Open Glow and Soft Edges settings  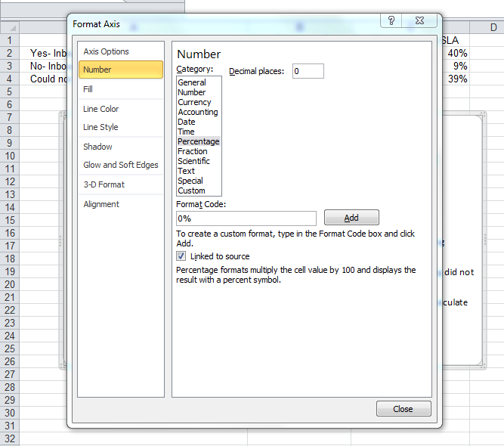(120, 165)
